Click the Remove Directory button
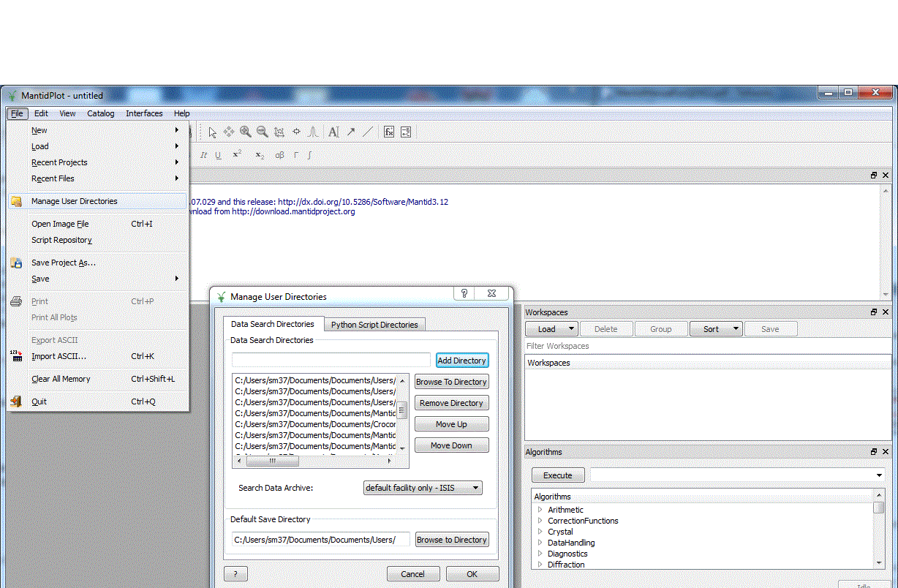 click(x=451, y=403)
